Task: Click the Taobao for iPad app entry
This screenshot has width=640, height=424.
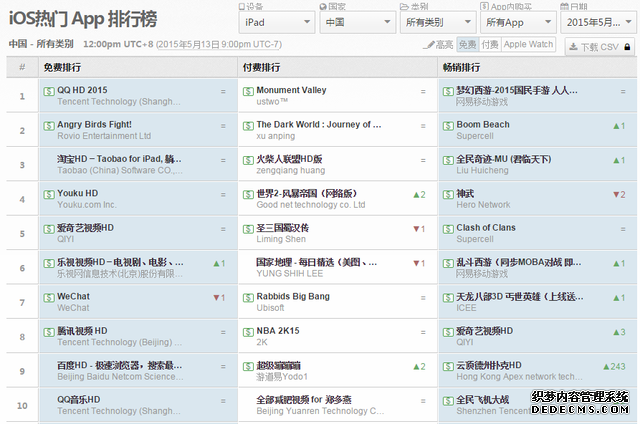Action: tap(119, 159)
